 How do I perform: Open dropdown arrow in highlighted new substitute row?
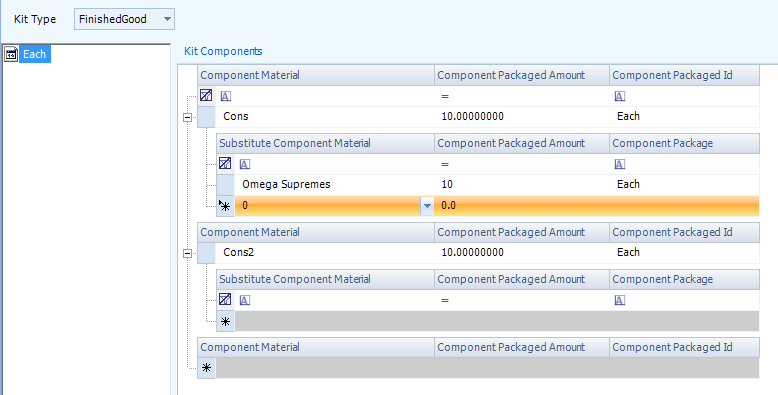427,205
